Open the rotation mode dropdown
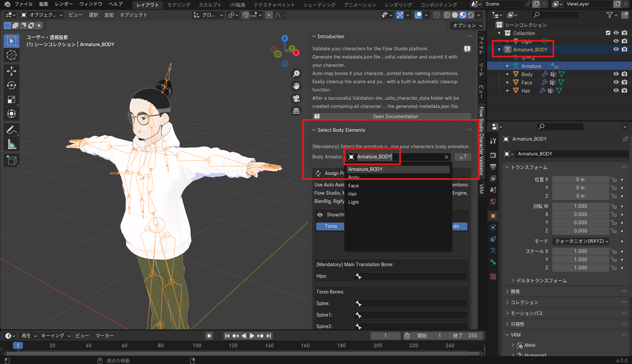The width and height of the screenshot is (632, 364). pyautogui.click(x=581, y=241)
